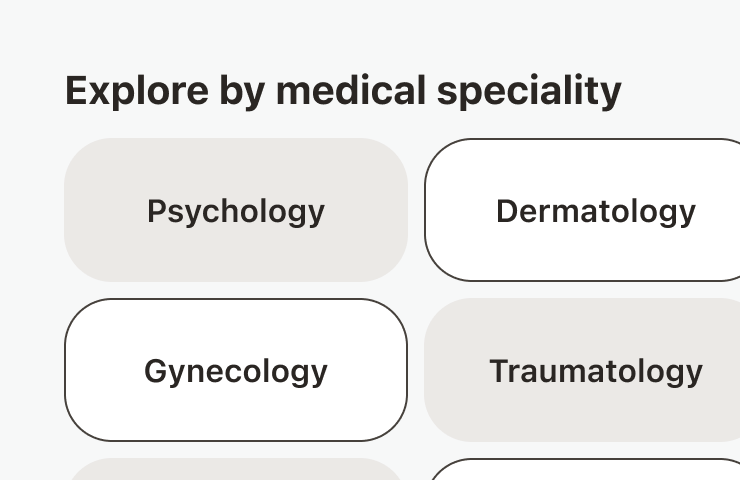This screenshot has width=740, height=480.
Task: Click the word 'speciality' in the heading
Action: 529,91
